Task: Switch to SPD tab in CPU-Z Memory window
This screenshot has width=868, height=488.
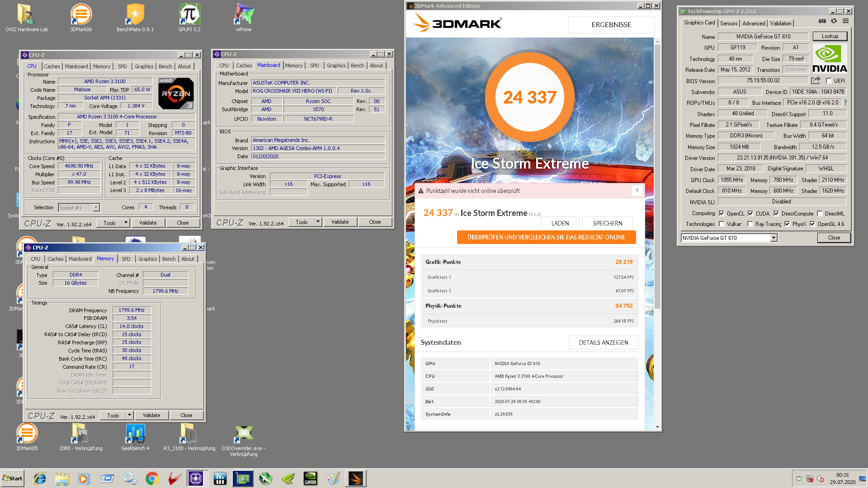Action: [126, 259]
